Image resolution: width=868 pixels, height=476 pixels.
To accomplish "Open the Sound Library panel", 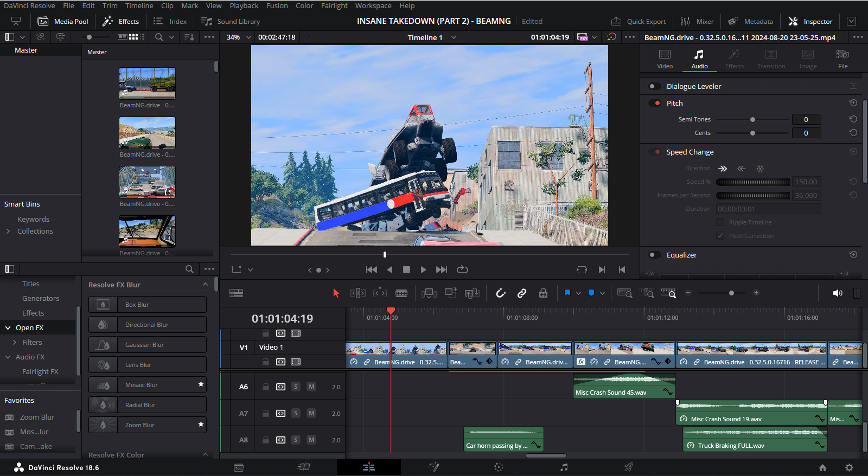I will [230, 21].
